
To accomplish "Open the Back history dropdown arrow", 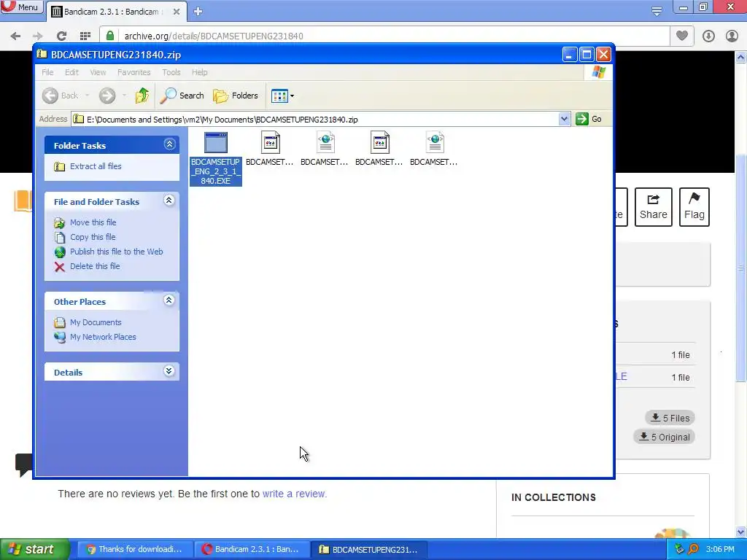I will click(88, 96).
